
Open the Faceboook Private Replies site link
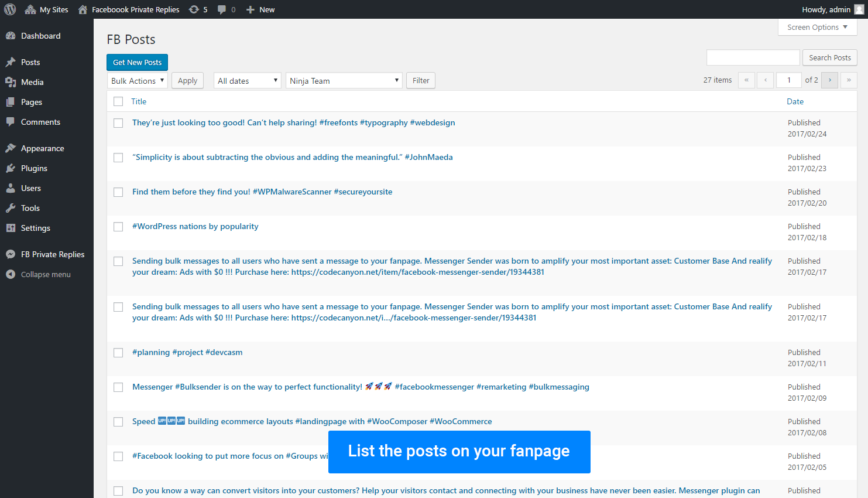pos(129,9)
